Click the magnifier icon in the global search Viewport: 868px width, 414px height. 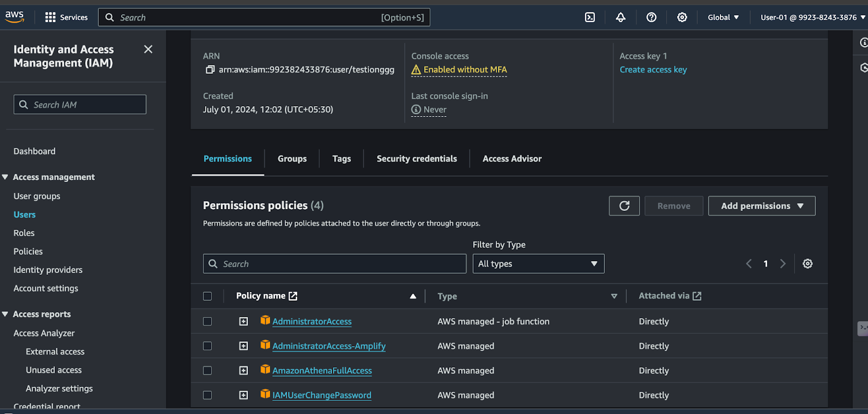pyautogui.click(x=110, y=17)
